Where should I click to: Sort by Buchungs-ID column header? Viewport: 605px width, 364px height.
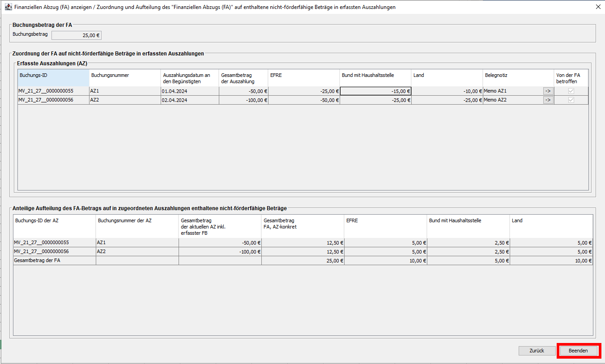click(53, 78)
